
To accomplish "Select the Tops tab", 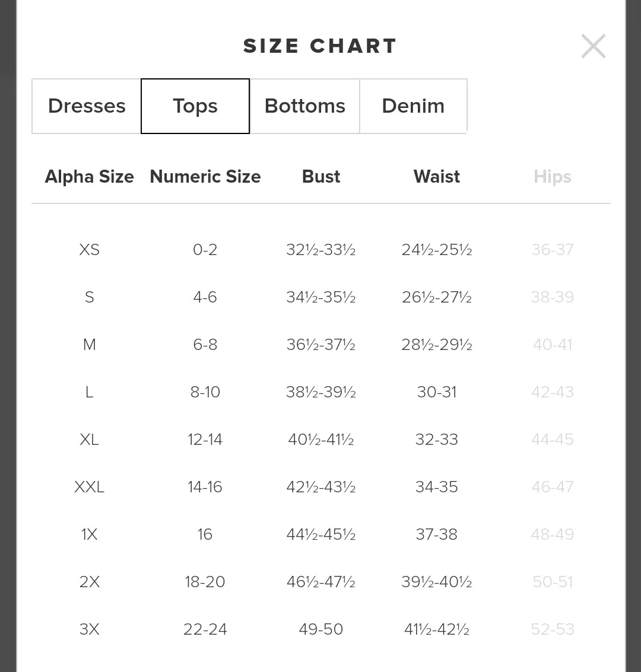I will (195, 106).
